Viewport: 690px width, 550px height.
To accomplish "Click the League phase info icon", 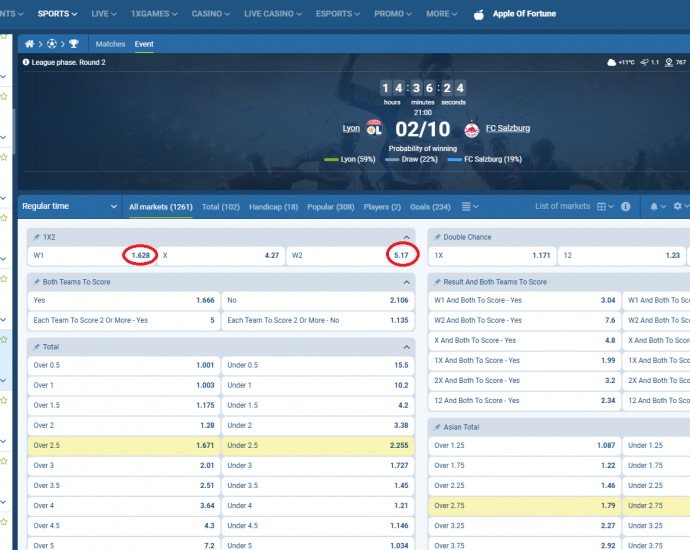I will tap(26, 62).
